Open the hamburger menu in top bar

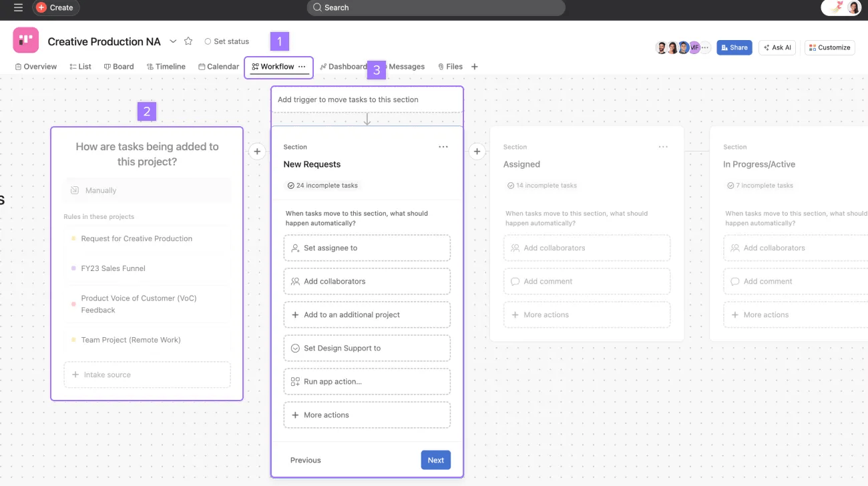coord(18,7)
